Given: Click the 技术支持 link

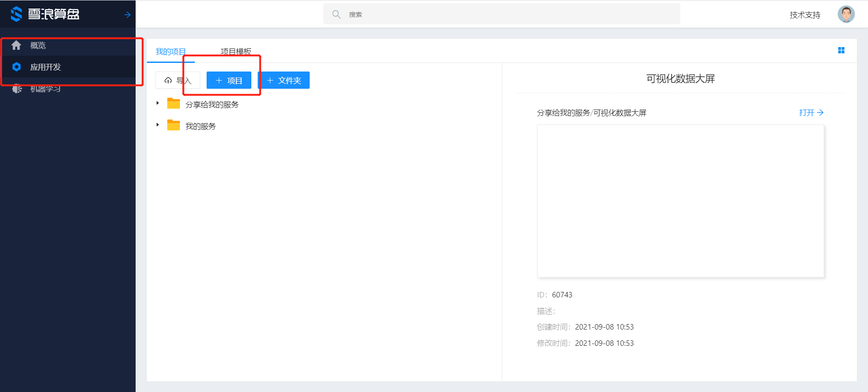Looking at the screenshot, I should click(x=805, y=15).
